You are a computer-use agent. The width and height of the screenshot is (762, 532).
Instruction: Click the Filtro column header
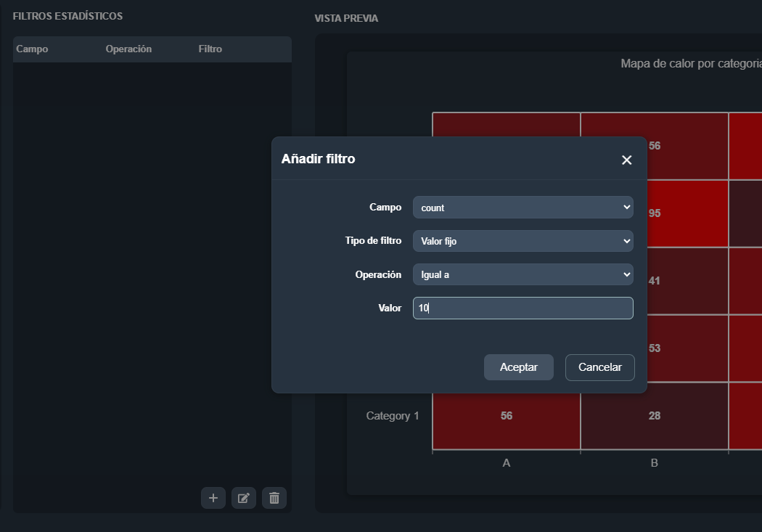[210, 49]
